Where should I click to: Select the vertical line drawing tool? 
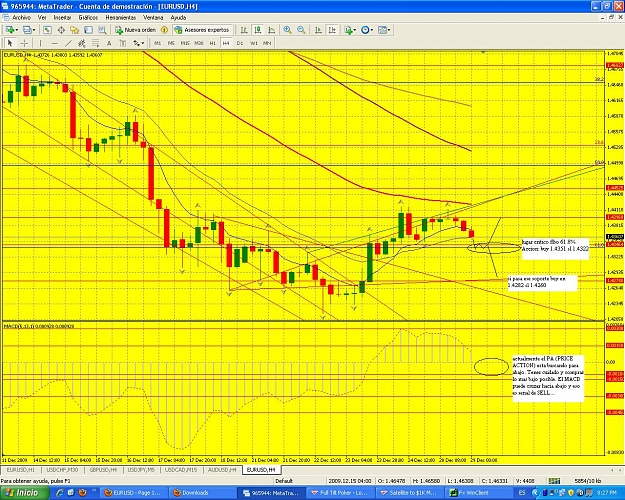(x=40, y=43)
